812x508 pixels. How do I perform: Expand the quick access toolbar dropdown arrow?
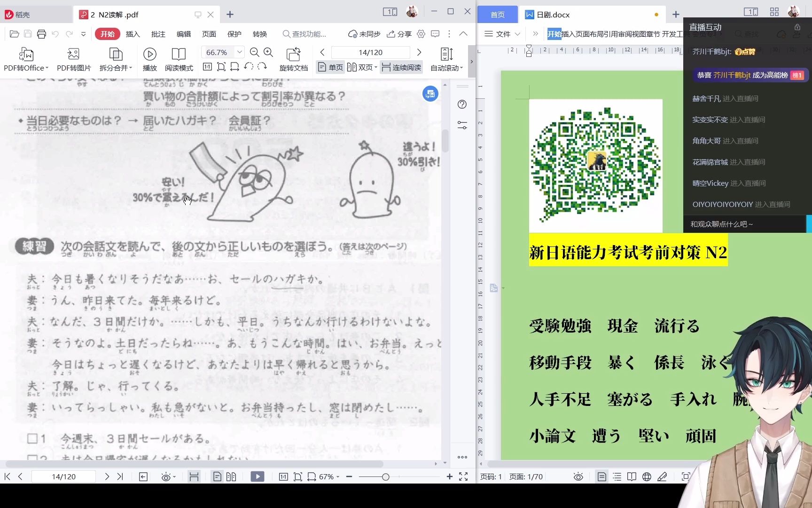tap(83, 34)
